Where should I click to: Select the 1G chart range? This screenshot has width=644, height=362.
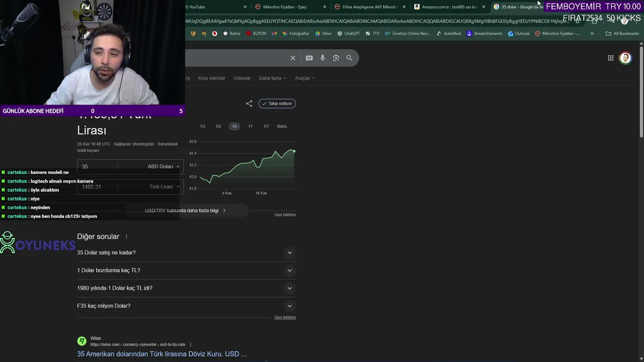[203, 126]
